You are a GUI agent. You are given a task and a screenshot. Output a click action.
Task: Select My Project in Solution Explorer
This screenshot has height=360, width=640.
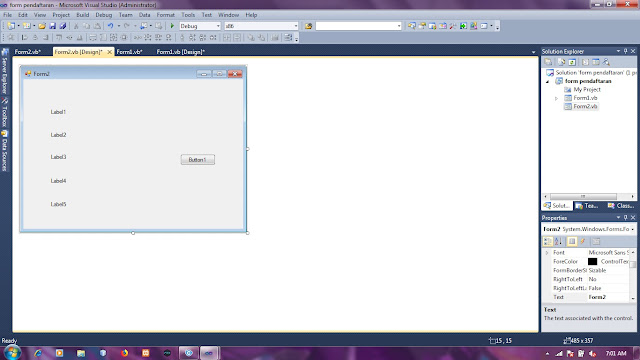587,89
